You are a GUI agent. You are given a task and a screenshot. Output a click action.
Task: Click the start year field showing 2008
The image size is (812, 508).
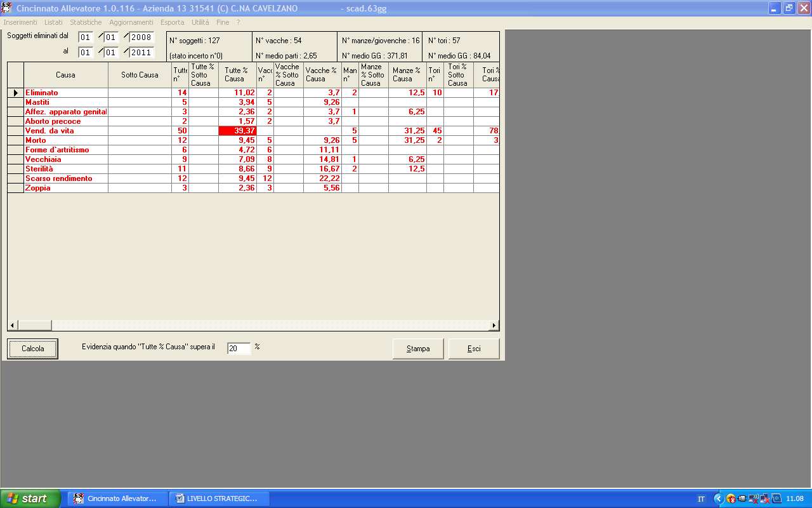(141, 37)
